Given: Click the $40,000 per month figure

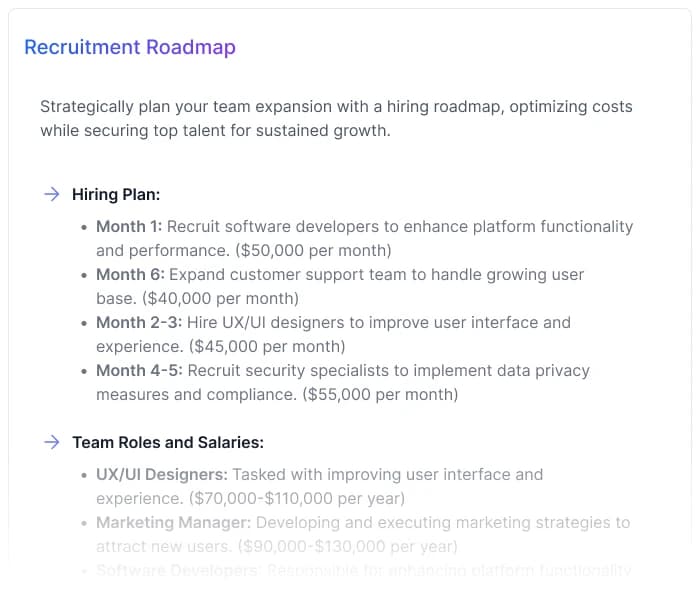Looking at the screenshot, I should (221, 298).
